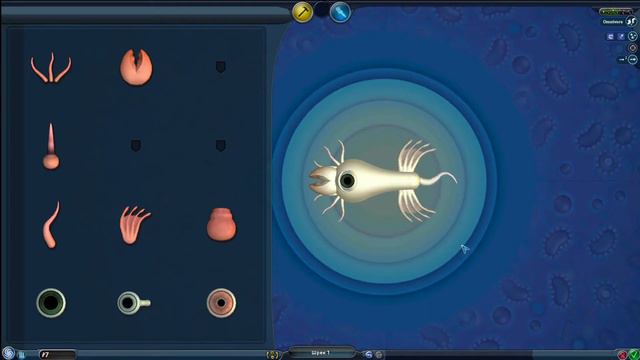
Task: Cancel editing with the red button
Action: coord(623,355)
